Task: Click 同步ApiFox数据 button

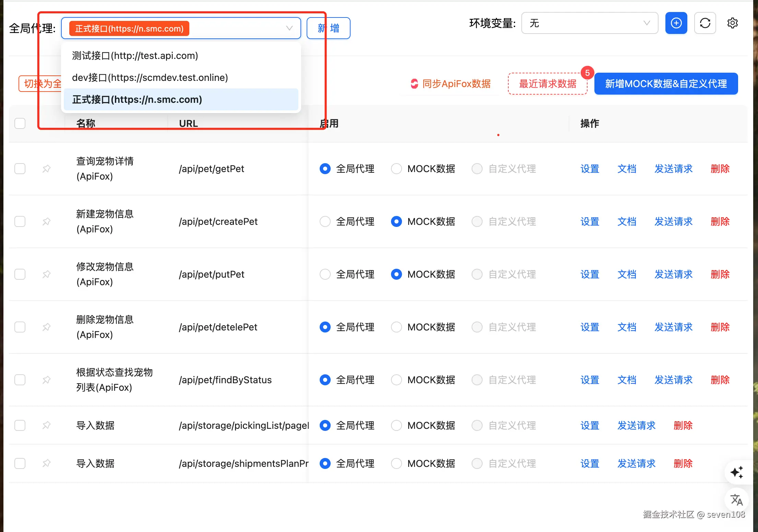Action: (x=451, y=84)
